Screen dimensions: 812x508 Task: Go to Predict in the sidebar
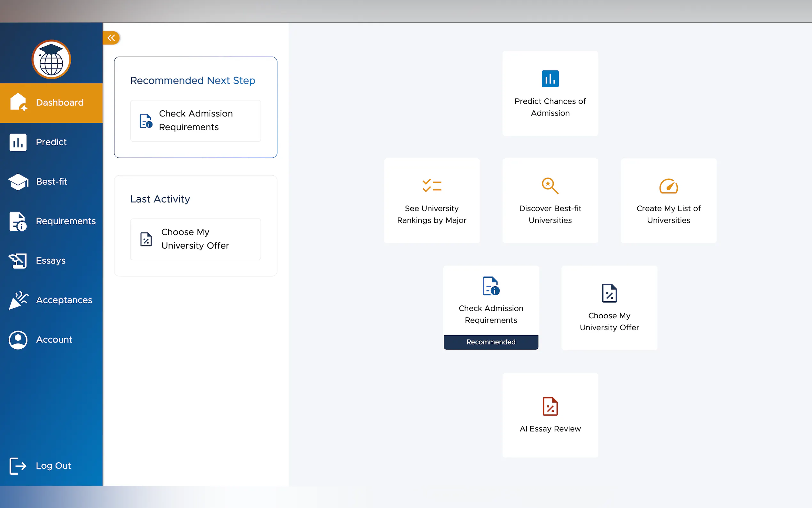(x=51, y=142)
